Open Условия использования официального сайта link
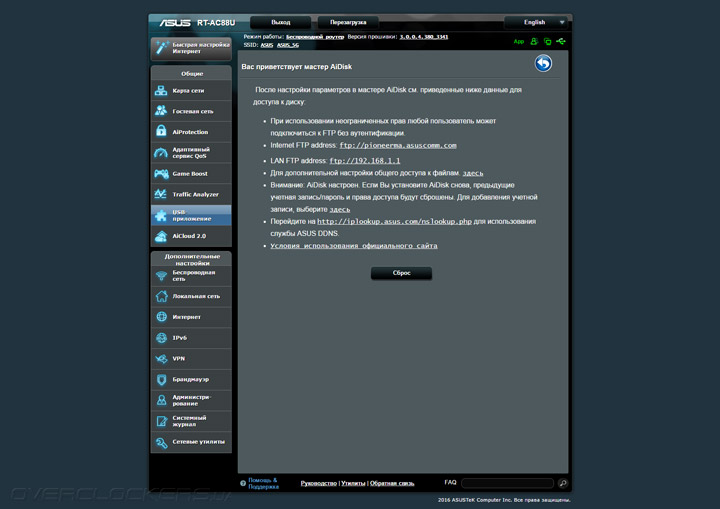 [x=354, y=246]
